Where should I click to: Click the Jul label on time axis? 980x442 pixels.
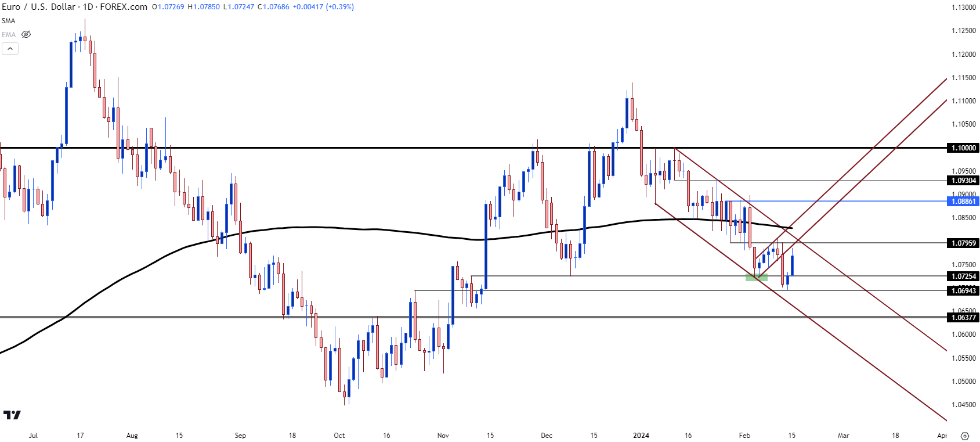coord(33,436)
